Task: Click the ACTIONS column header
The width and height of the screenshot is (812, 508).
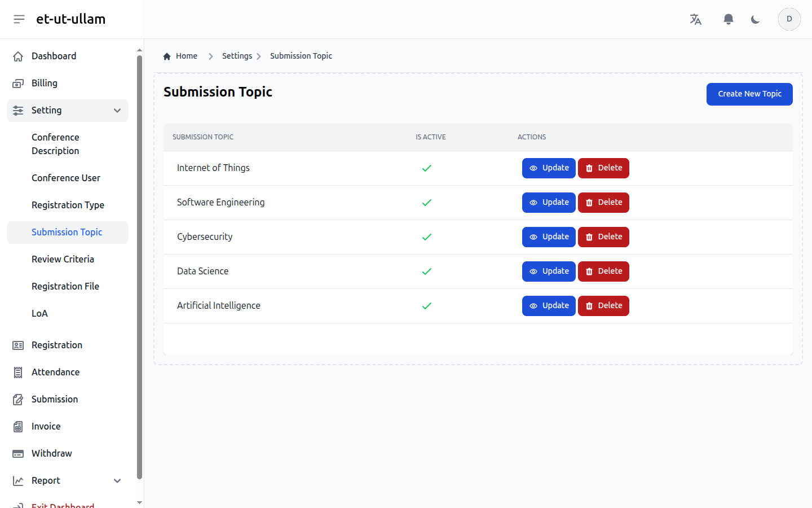Action: pos(532,137)
